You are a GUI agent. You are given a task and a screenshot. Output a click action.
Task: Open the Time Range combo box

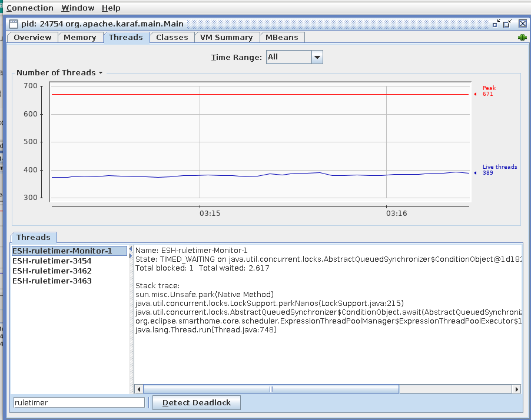pos(317,57)
